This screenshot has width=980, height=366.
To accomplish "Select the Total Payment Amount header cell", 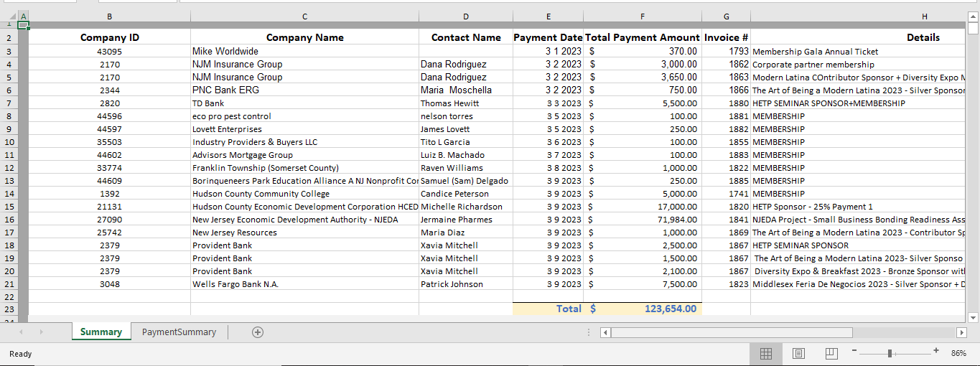I will coord(643,37).
